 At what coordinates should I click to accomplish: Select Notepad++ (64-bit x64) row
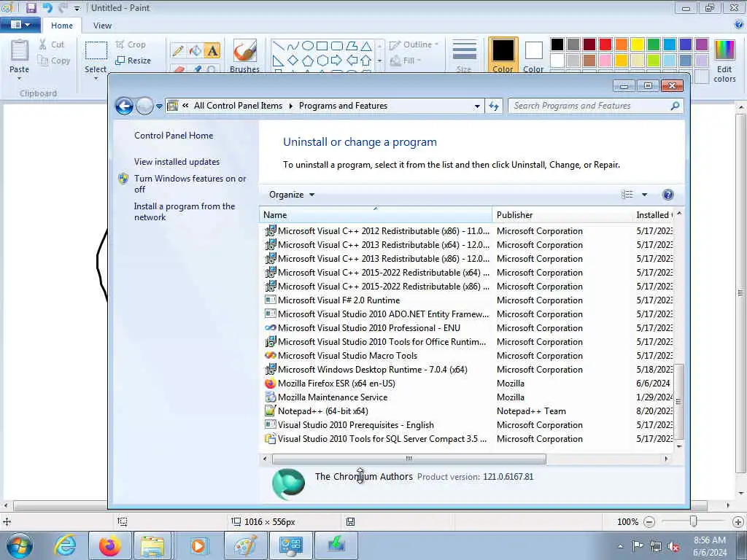point(468,411)
